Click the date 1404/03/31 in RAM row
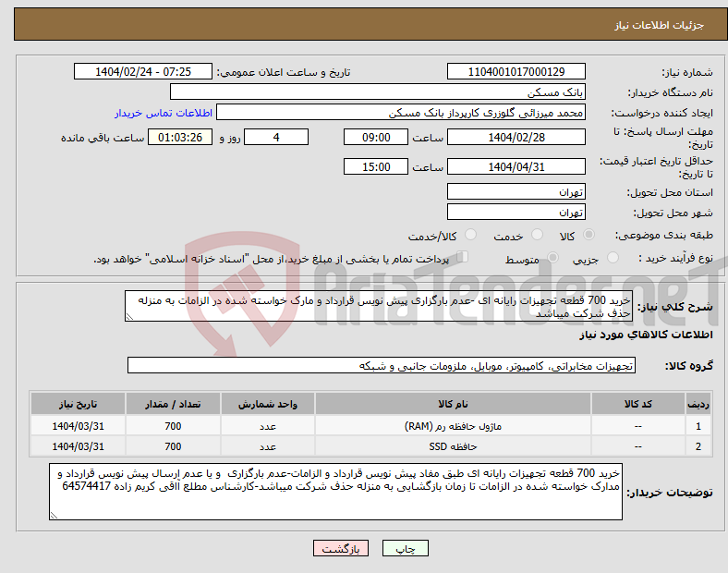 coord(78,426)
